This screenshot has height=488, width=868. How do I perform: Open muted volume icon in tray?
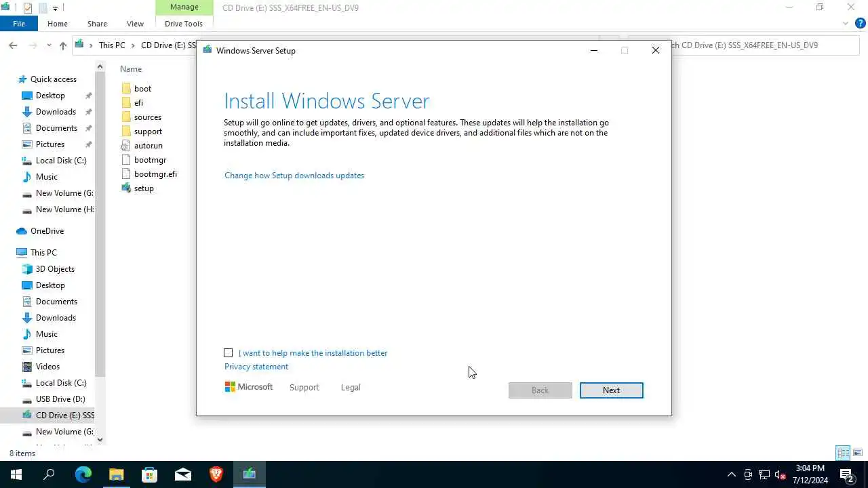[x=781, y=474]
